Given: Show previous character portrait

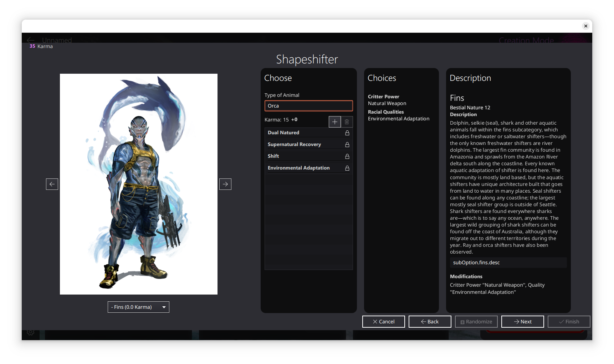Looking at the screenshot, I should [x=52, y=184].
